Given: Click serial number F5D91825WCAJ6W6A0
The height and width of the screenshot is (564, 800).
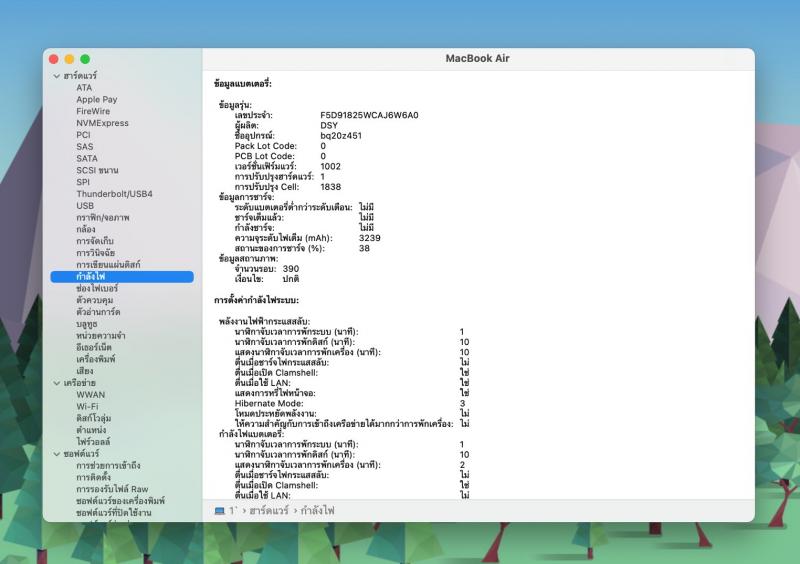Looking at the screenshot, I should 369,115.
